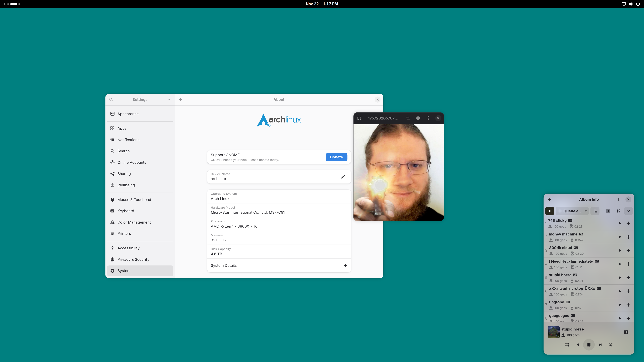Pause the currently playing song
Screen dimensions: 644x362
(589, 345)
